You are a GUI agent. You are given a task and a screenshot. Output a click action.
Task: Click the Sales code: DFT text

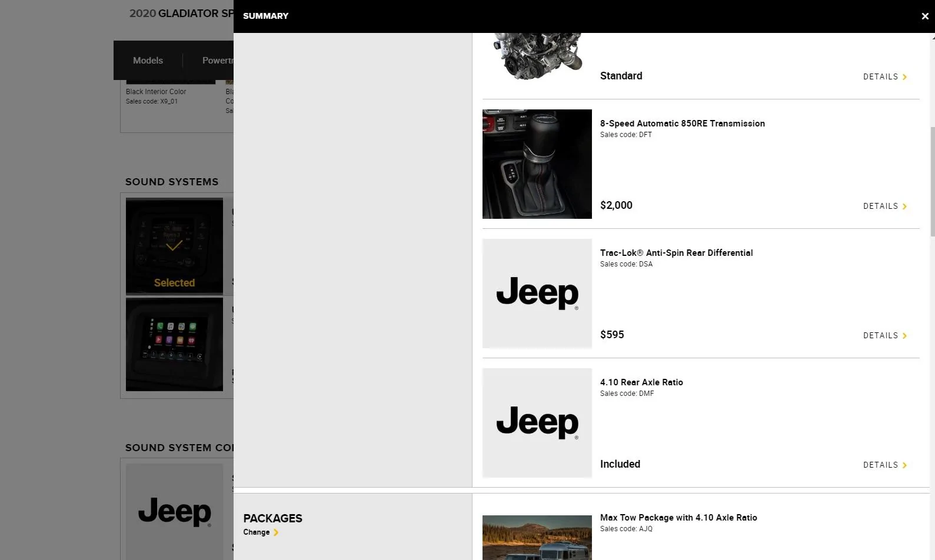click(x=626, y=135)
